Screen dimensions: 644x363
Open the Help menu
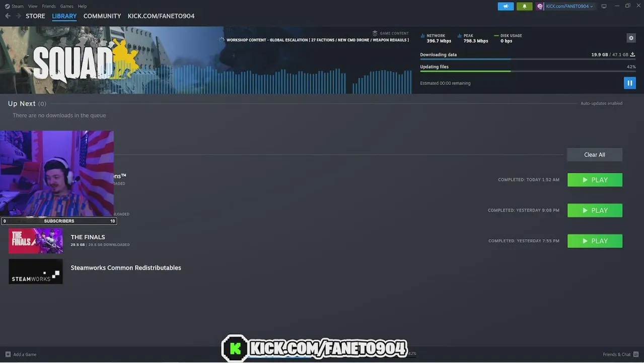[x=83, y=6]
